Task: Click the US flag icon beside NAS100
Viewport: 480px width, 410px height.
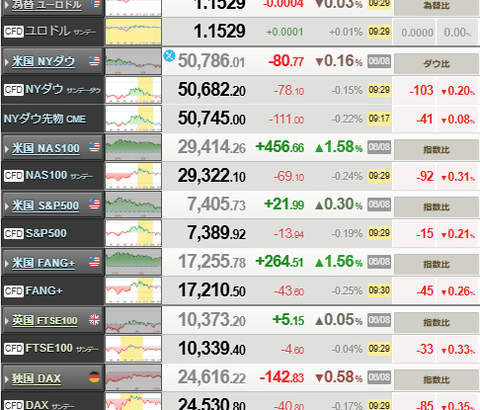Action: (94, 147)
